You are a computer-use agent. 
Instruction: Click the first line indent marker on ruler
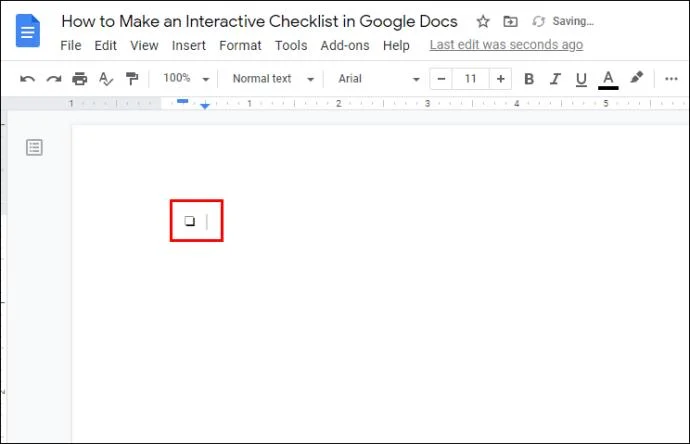coord(183,101)
